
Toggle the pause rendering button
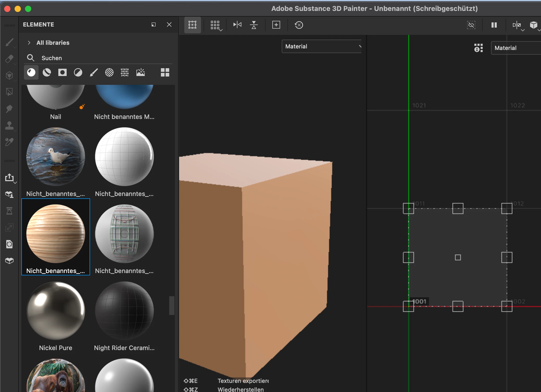494,25
